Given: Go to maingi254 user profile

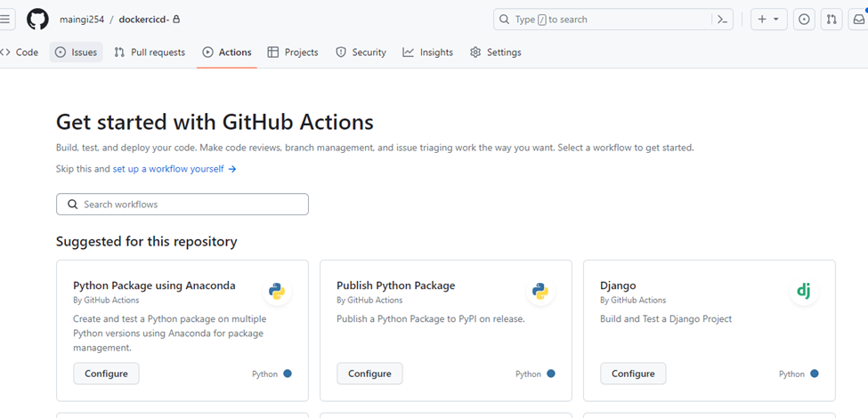Looking at the screenshot, I should coord(81,20).
